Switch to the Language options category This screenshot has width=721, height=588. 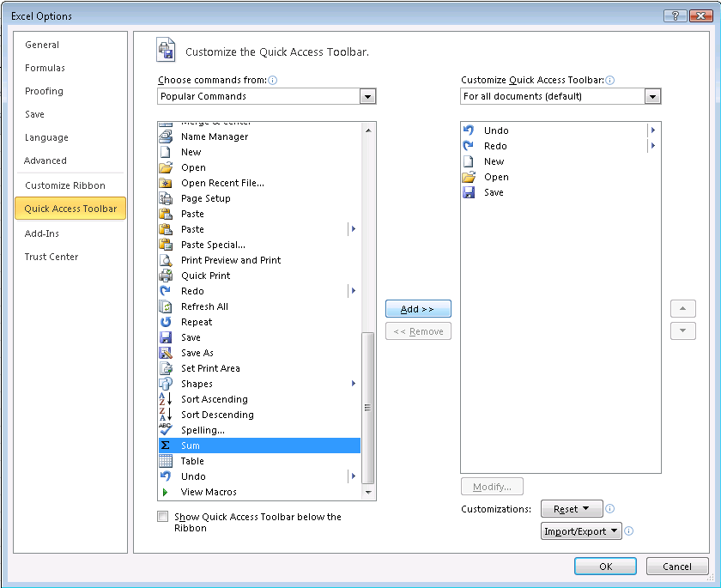(x=70, y=137)
